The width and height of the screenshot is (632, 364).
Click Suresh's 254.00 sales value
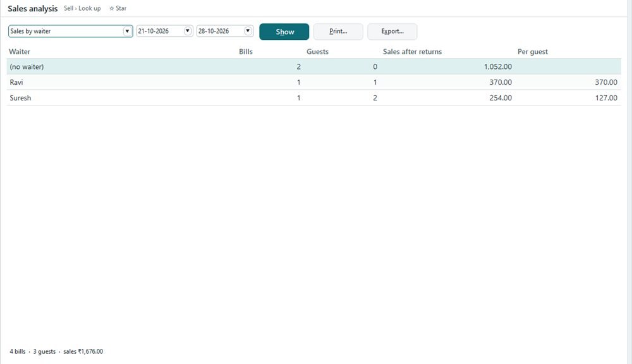[501, 98]
